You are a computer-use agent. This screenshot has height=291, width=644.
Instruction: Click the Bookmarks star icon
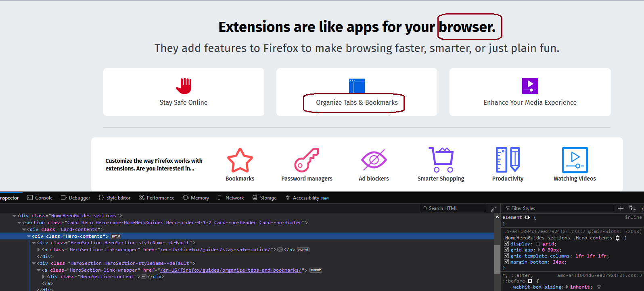click(240, 160)
